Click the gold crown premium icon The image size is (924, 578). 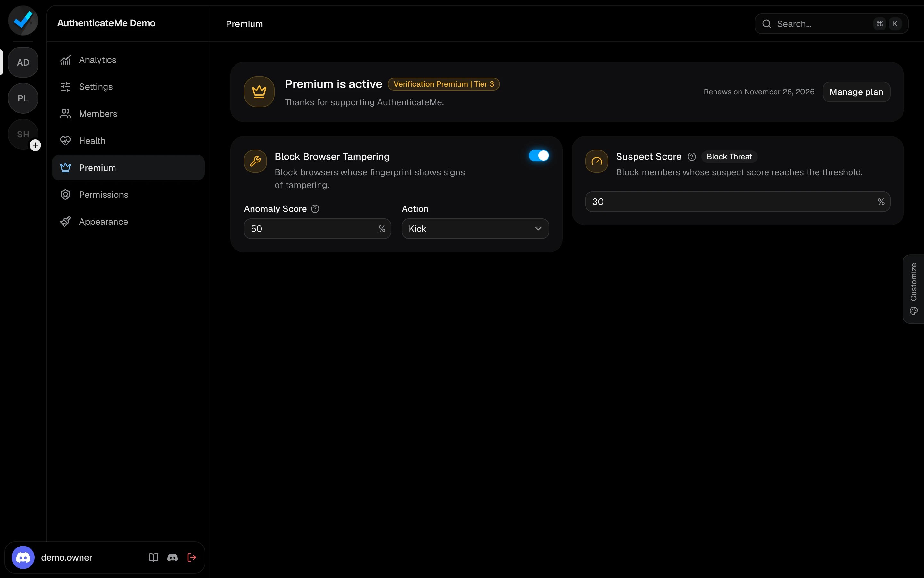[259, 92]
